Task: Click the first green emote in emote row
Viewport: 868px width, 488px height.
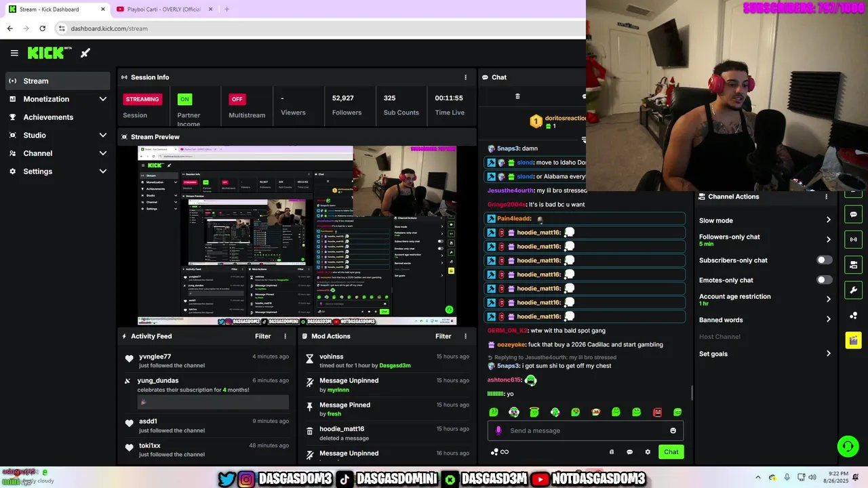Action: click(x=494, y=412)
